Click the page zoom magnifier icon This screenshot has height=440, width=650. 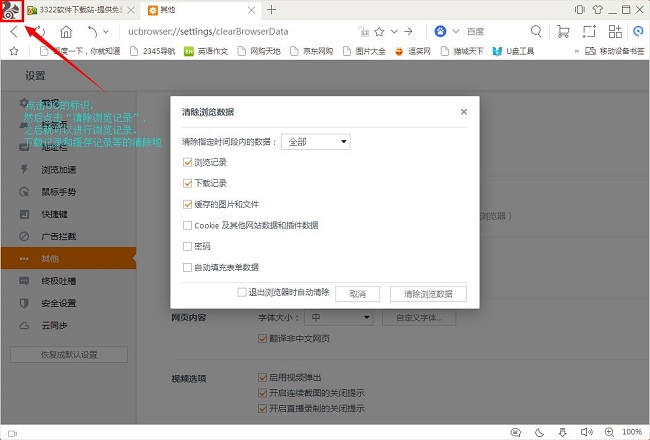607,432
